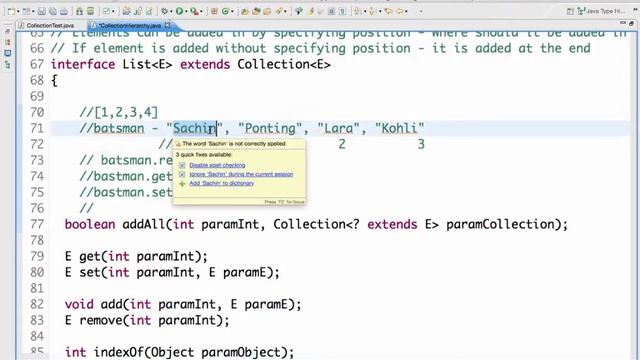This screenshot has height=360, width=640.
Task: Open the Search dropdown arrow
Action: point(285,12)
